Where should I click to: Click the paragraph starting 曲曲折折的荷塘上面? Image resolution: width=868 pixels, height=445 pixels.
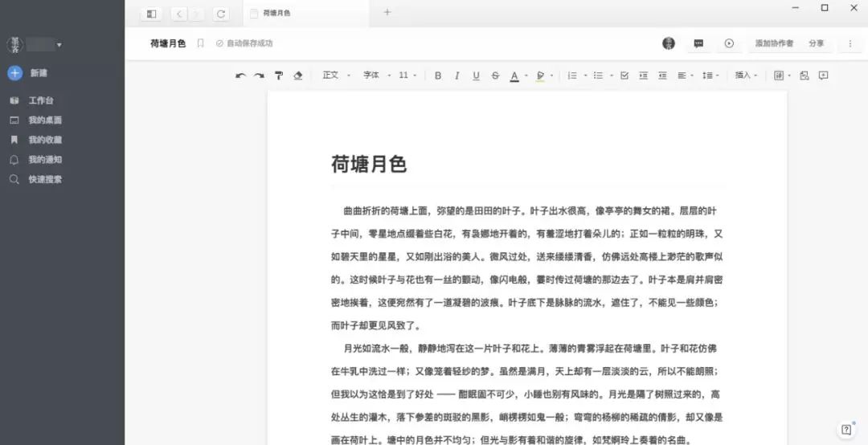527,268
